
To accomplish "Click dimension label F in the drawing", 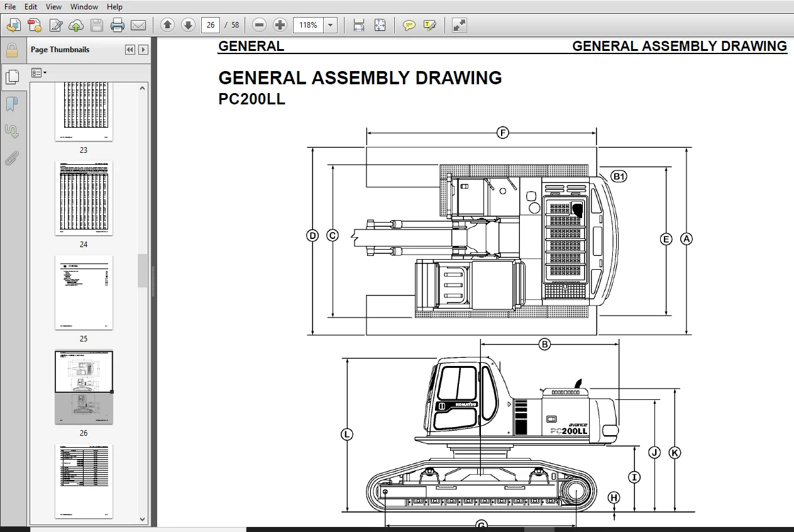I will [502, 133].
